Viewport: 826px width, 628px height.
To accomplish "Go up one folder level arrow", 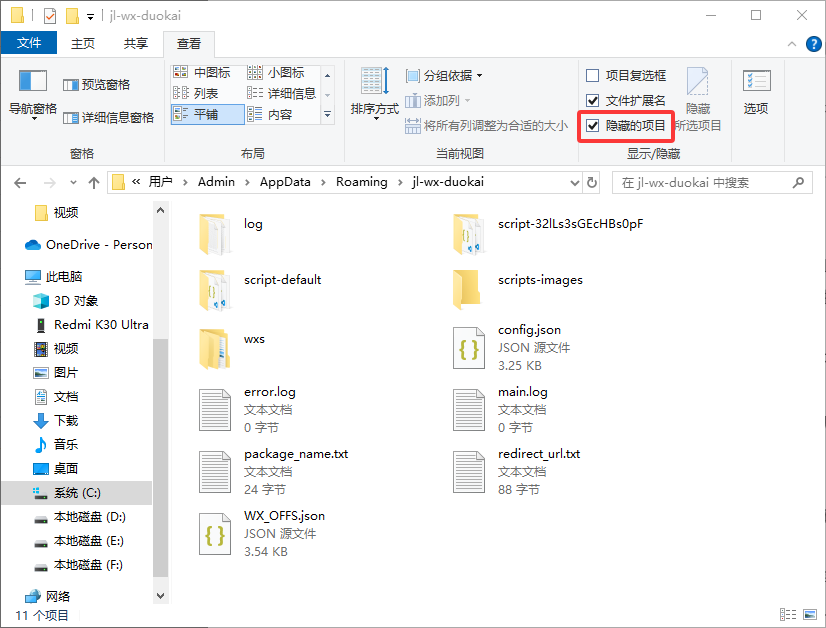I will pyautogui.click(x=94, y=183).
